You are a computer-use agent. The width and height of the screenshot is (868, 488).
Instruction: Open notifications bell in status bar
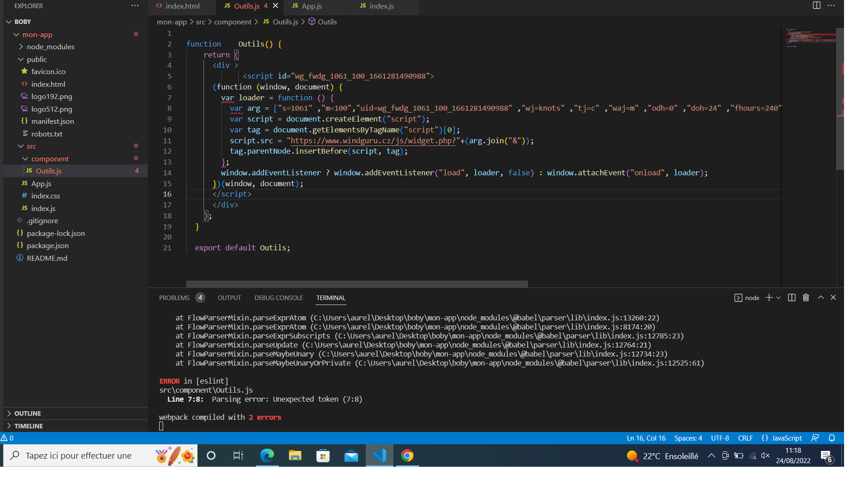832,438
